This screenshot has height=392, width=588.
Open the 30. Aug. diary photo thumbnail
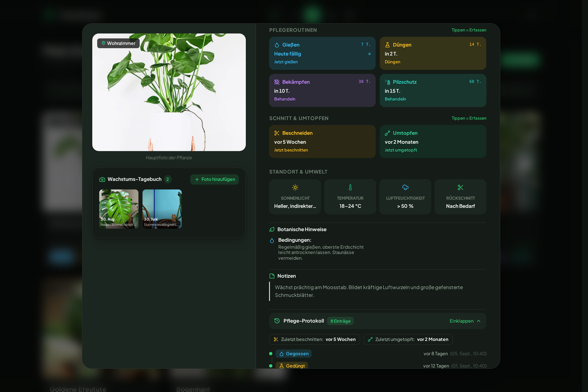(x=119, y=209)
